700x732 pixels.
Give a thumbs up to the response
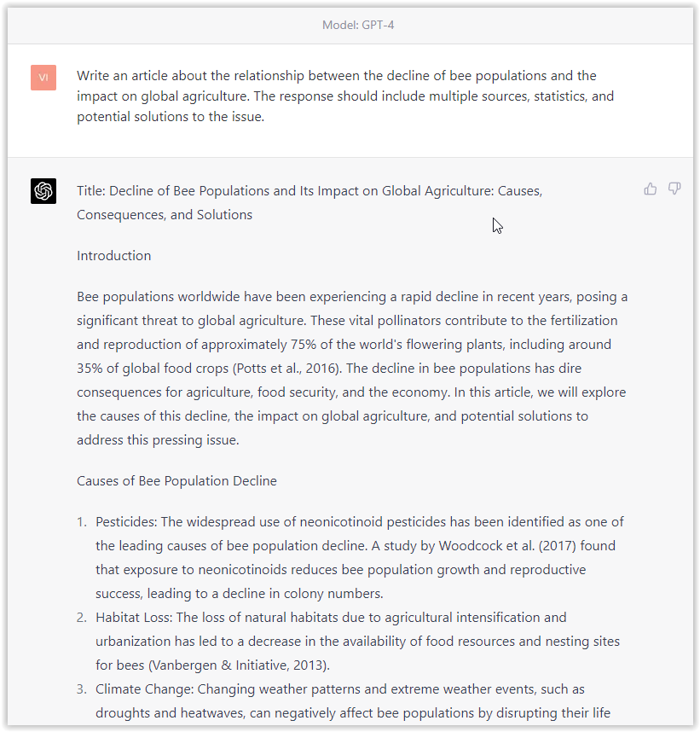(x=651, y=188)
